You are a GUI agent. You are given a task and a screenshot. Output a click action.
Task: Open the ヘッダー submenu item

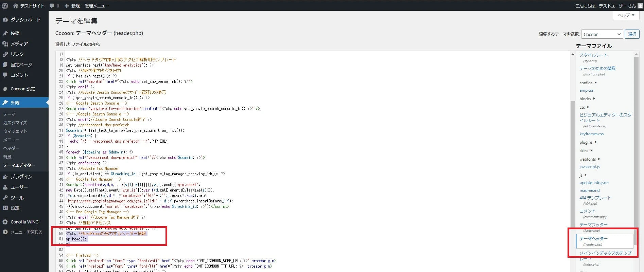tap(11, 148)
